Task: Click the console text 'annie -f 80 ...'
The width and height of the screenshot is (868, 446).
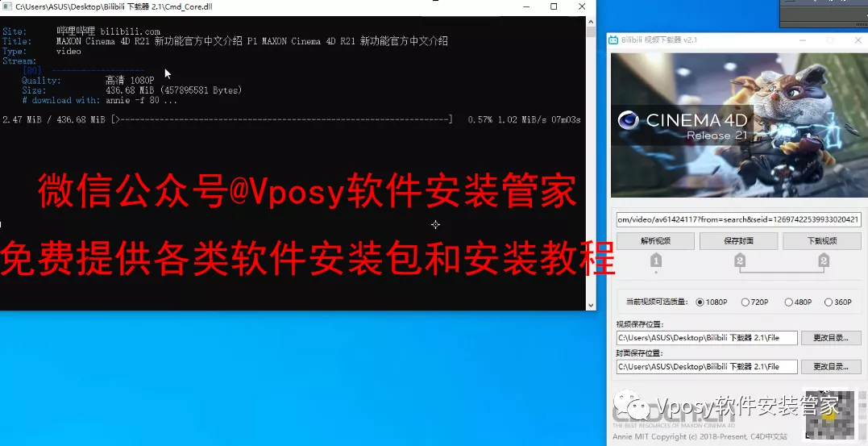Action: pyautogui.click(x=141, y=100)
